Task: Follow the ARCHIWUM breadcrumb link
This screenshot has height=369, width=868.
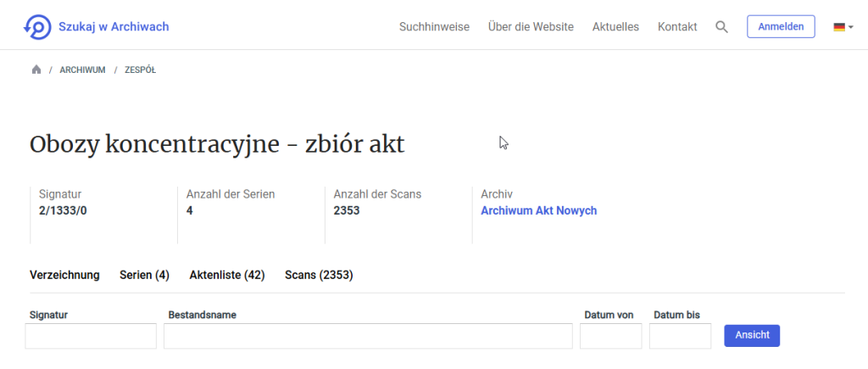Action: click(82, 70)
